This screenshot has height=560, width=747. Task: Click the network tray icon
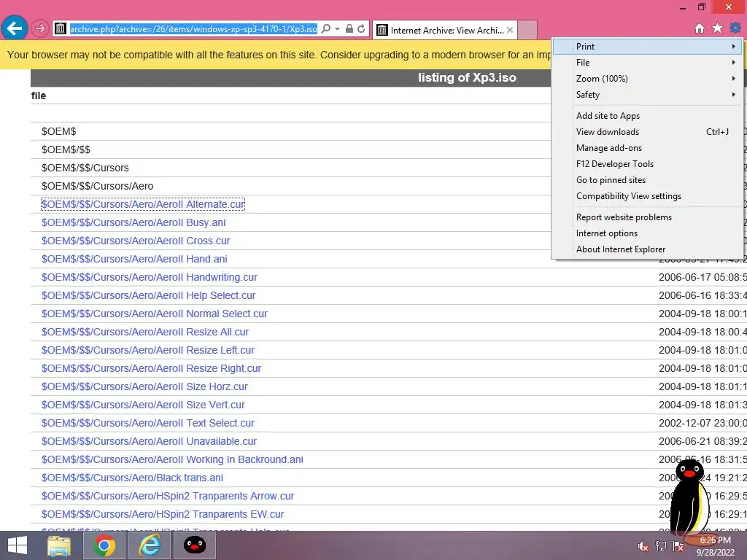pyautogui.click(x=661, y=546)
